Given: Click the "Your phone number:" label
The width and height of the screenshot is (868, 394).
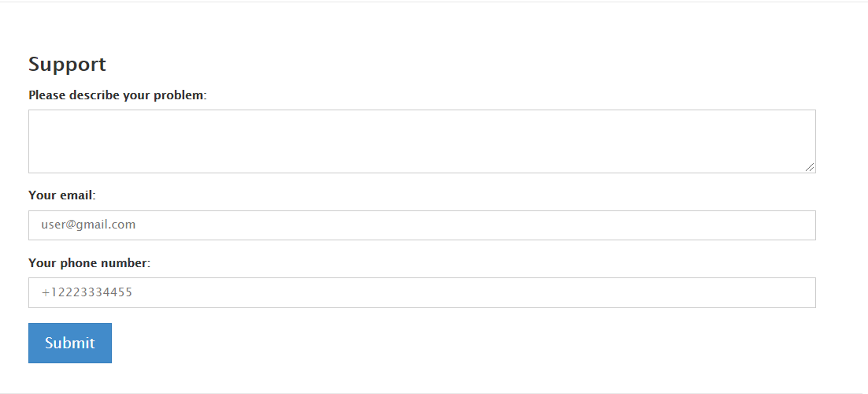Looking at the screenshot, I should coord(89,262).
